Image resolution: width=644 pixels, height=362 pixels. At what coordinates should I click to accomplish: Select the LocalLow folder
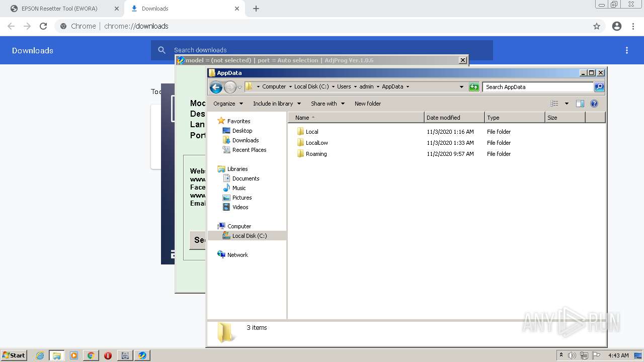tap(312, 143)
